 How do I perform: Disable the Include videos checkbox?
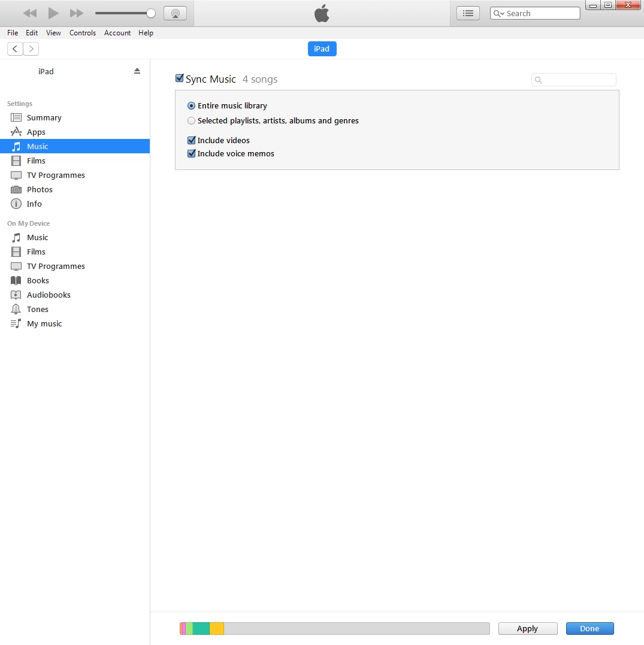(x=192, y=140)
